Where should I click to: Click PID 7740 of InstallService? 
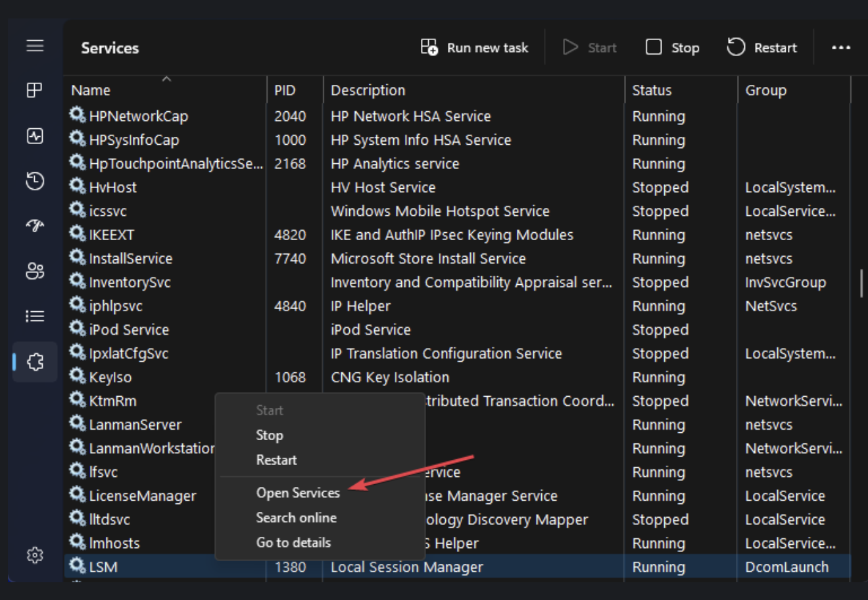click(x=290, y=259)
